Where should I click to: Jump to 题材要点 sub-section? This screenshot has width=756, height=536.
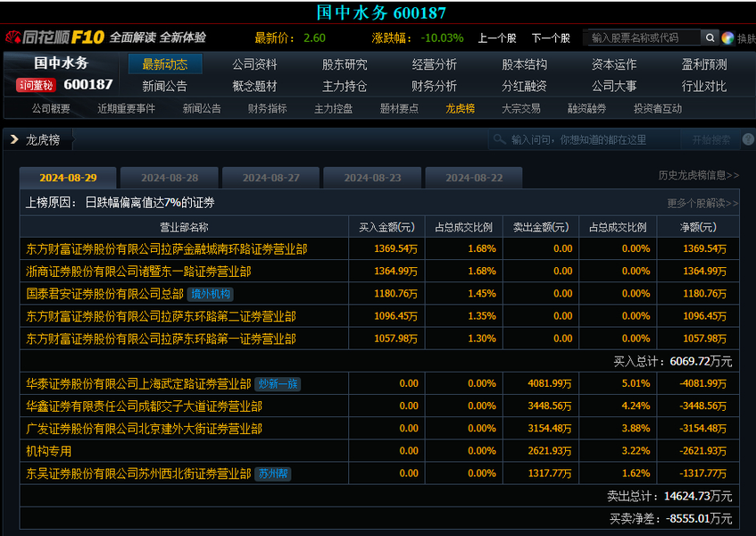click(399, 109)
